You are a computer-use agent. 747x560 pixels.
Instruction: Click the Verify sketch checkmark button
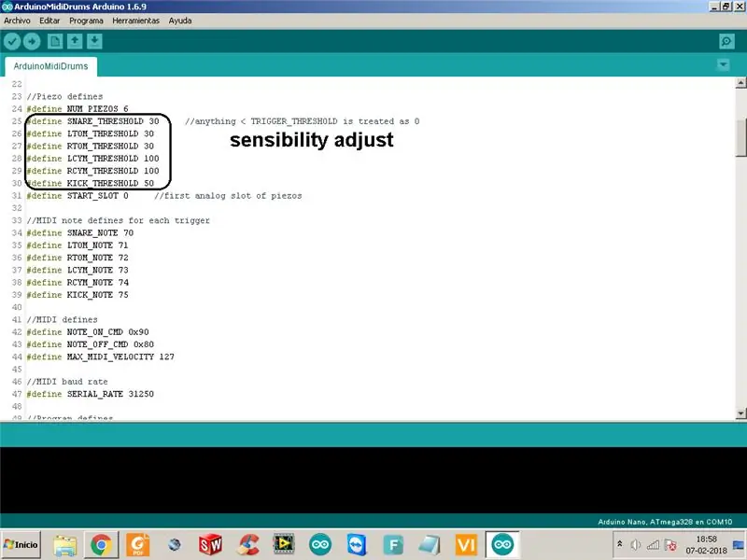[x=12, y=42]
